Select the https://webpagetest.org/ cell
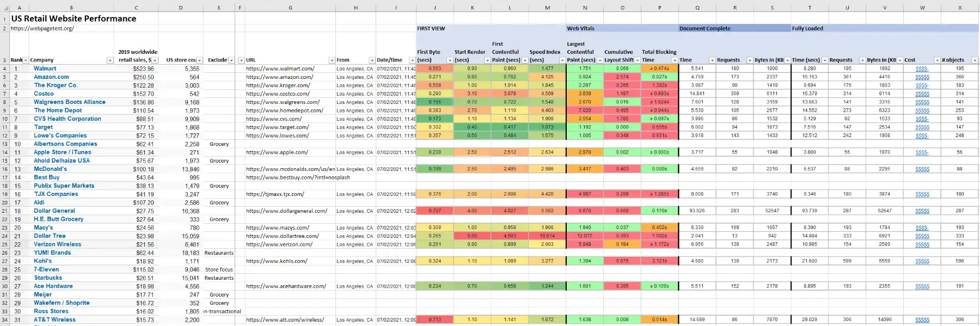 tap(42, 28)
